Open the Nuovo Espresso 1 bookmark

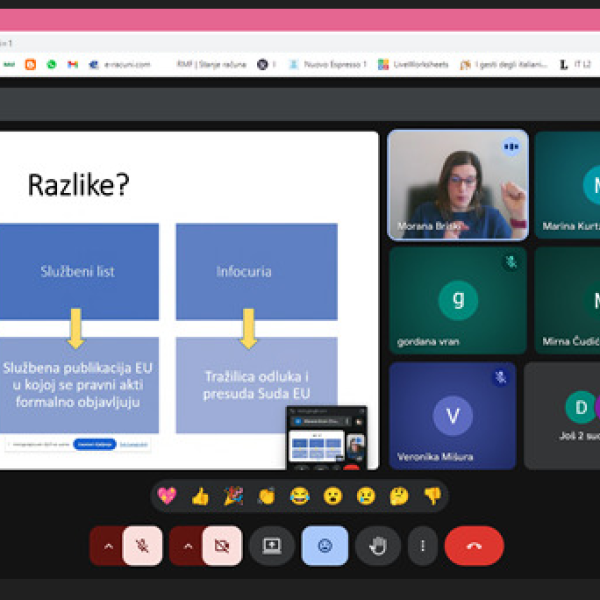click(x=328, y=64)
